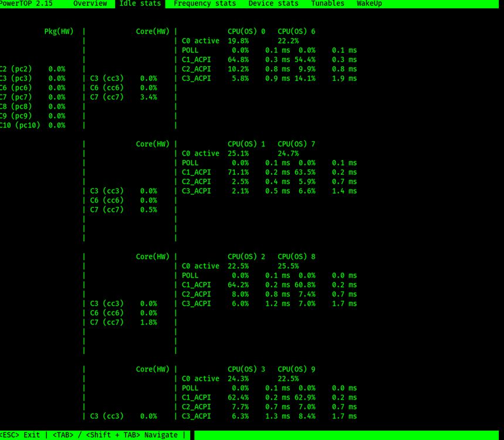This screenshot has height=440, width=504.
Task: Select the C7 (pc7) package row
Action: click(32, 97)
